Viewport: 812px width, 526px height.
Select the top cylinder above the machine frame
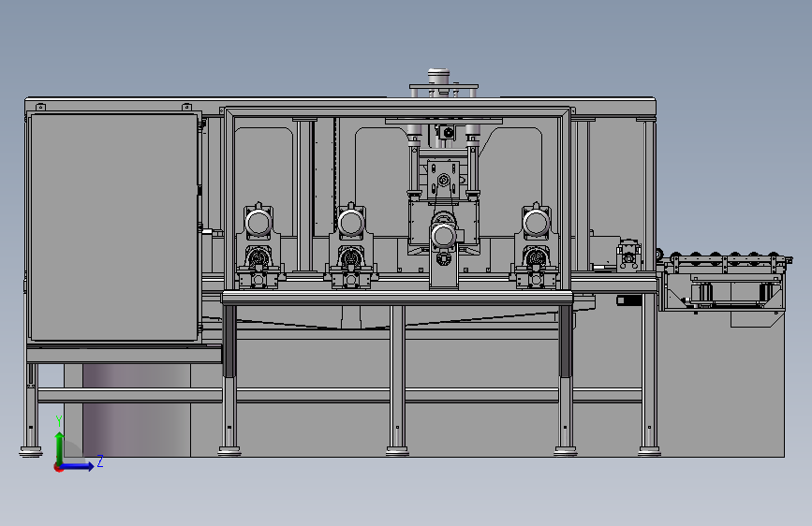click(x=438, y=77)
